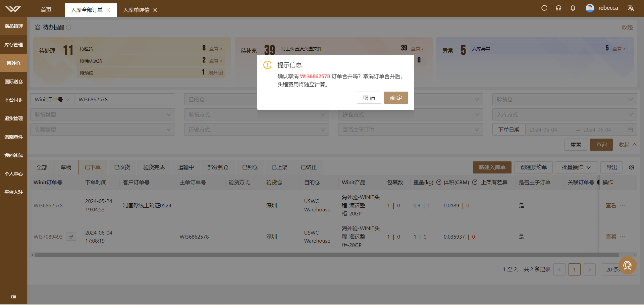Open 国际送仓 in the sidebar
Viewport: 644px width, 305px height.
point(13,82)
